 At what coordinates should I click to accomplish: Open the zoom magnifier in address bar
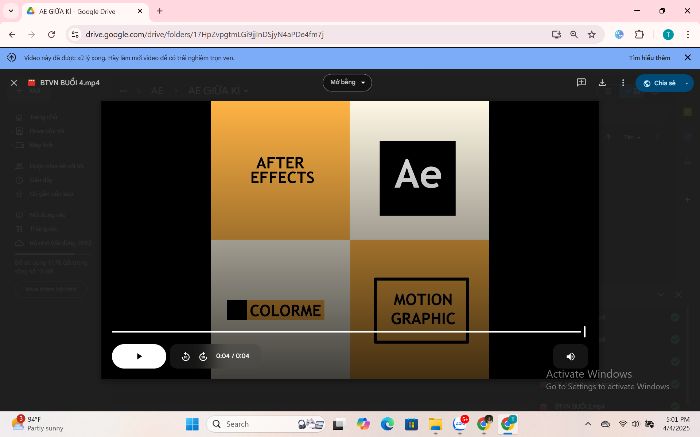click(x=574, y=34)
